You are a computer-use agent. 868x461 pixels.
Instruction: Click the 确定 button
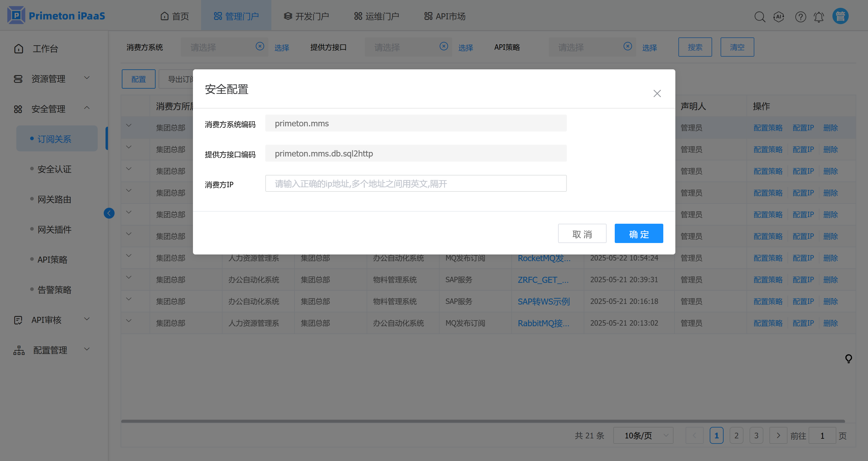(639, 234)
